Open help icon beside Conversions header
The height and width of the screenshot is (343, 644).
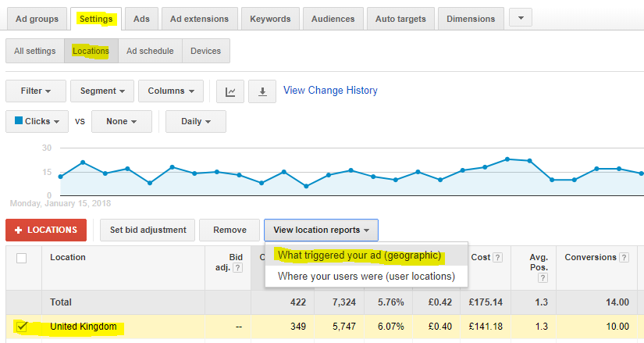coord(624,258)
